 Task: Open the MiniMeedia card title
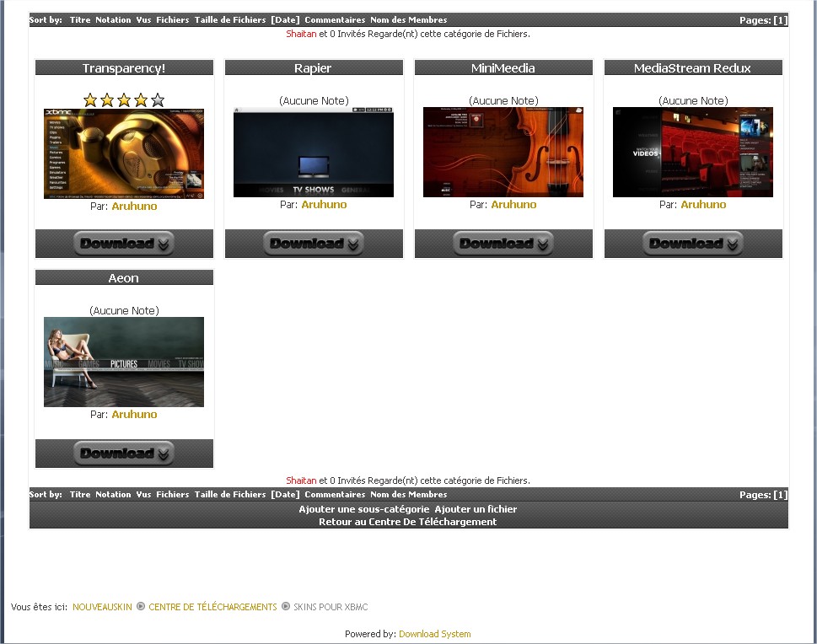click(x=503, y=67)
